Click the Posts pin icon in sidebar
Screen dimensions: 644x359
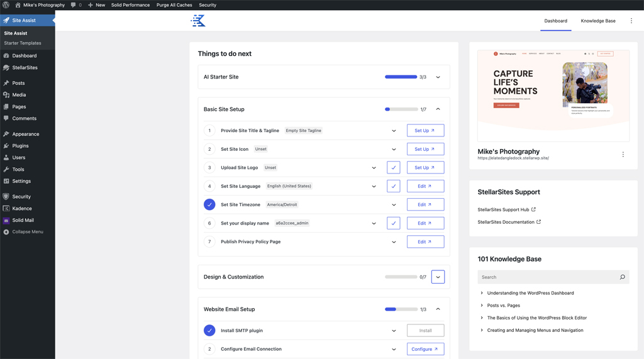[x=6, y=83]
